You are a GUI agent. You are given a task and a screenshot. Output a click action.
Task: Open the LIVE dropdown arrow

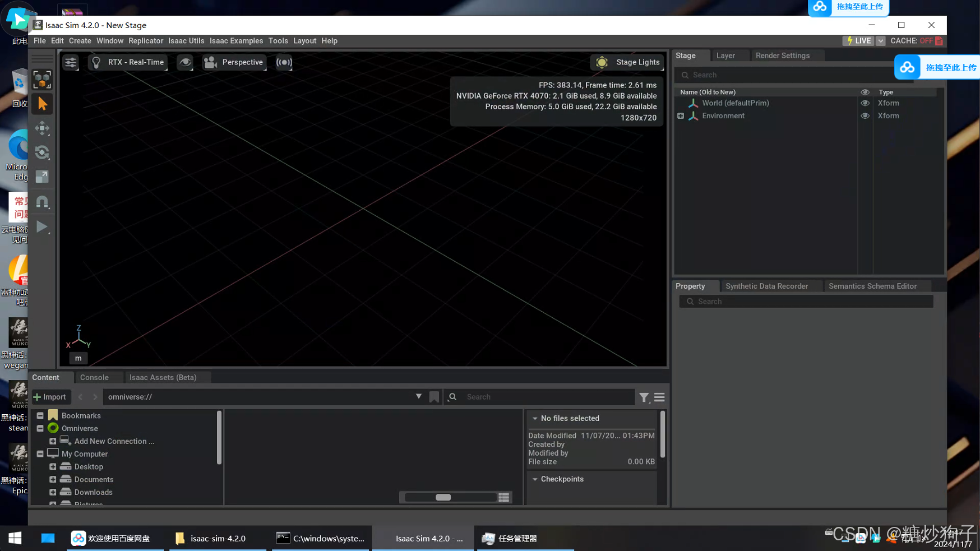880,41
